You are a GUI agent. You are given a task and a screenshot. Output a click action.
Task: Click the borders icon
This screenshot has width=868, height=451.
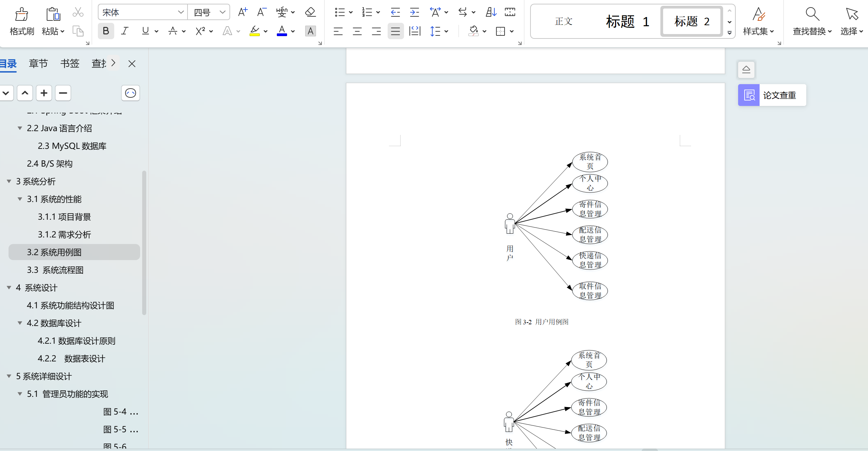500,31
